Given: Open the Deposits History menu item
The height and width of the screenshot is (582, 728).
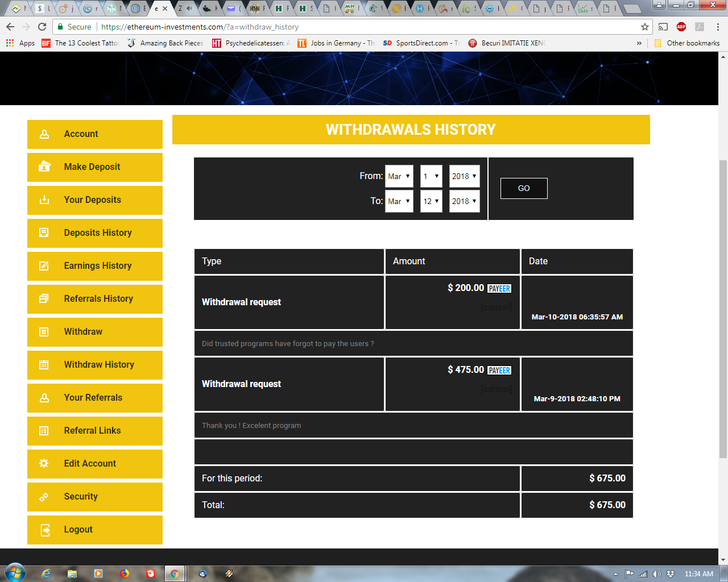Looking at the screenshot, I should click(98, 233).
